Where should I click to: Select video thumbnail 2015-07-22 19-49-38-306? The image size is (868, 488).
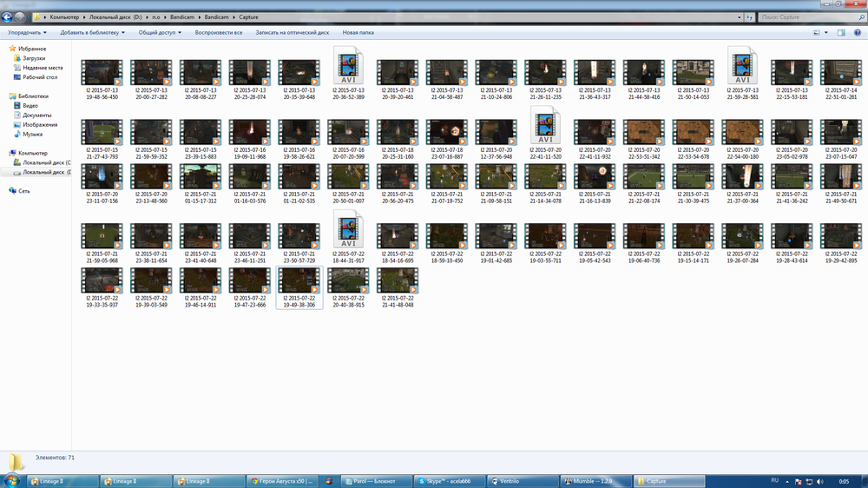pyautogui.click(x=299, y=287)
